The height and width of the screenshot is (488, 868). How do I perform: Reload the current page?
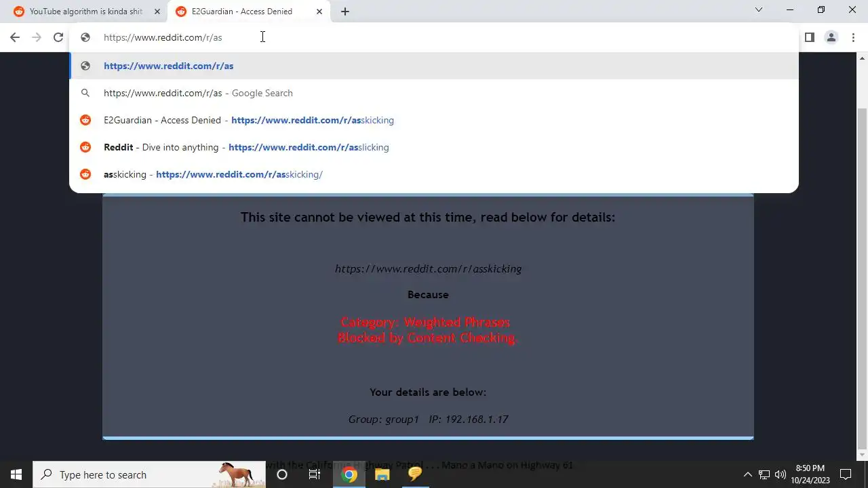tap(58, 37)
